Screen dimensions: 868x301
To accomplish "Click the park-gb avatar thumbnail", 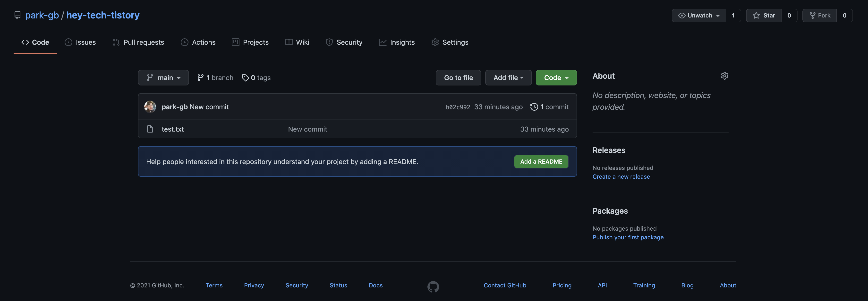I will coord(150,107).
